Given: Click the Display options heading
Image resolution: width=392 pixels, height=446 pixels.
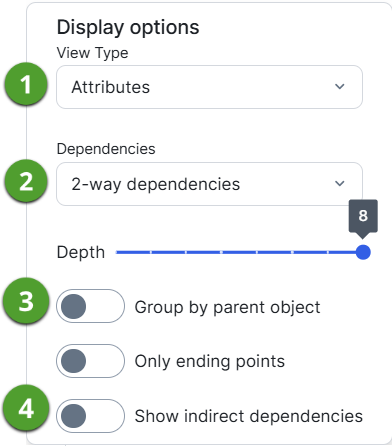Looking at the screenshot, I should pos(128,28).
